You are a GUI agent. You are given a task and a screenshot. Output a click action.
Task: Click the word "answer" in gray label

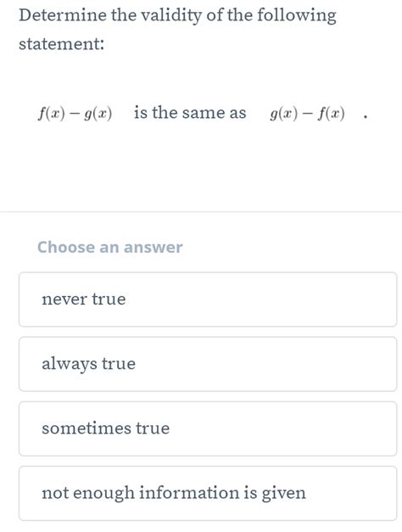(153, 248)
